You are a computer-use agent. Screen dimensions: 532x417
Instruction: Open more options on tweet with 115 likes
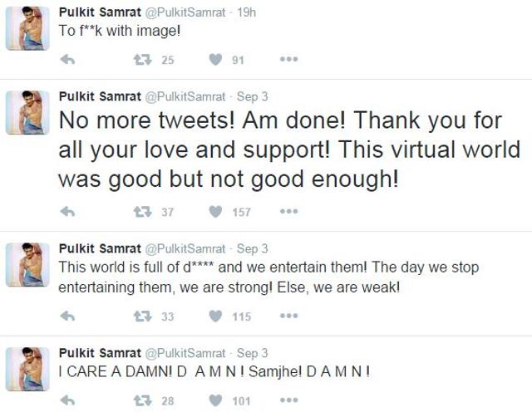pyautogui.click(x=289, y=316)
